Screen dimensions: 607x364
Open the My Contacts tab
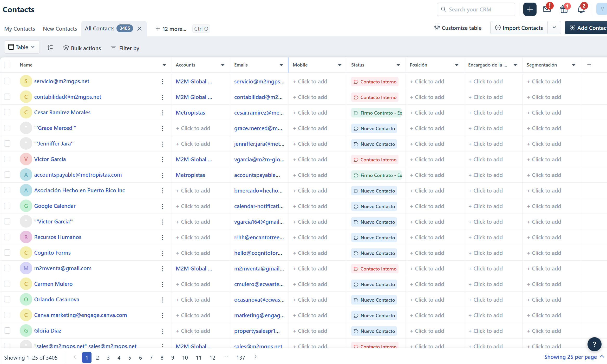coord(19,29)
